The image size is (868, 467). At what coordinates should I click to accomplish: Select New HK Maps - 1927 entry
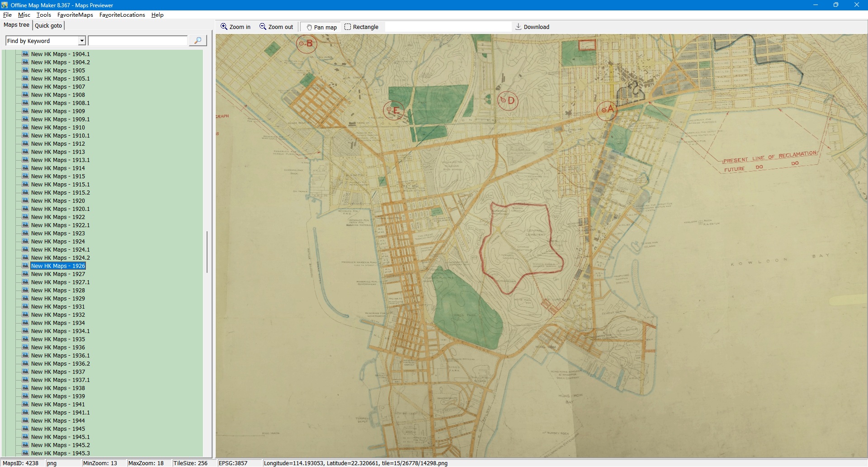58,274
